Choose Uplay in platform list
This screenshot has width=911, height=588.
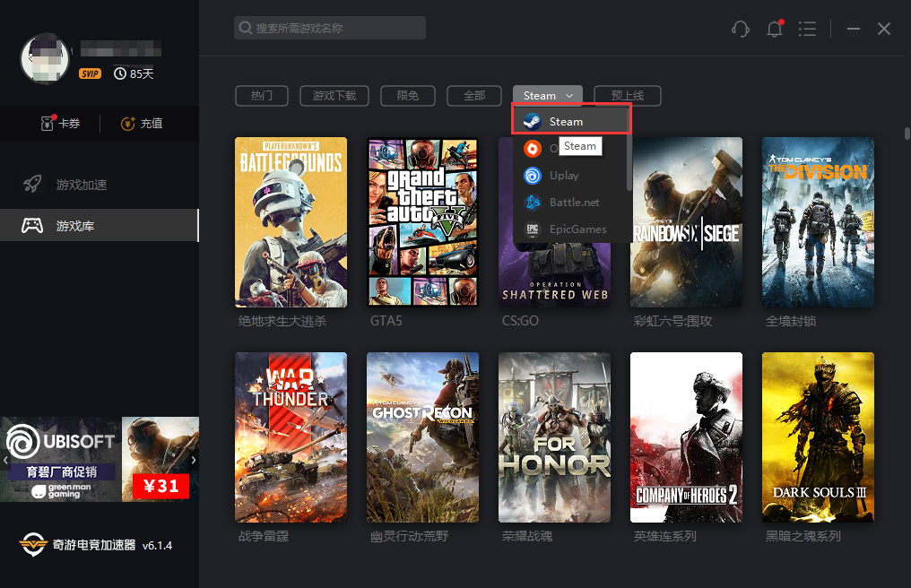coord(571,176)
